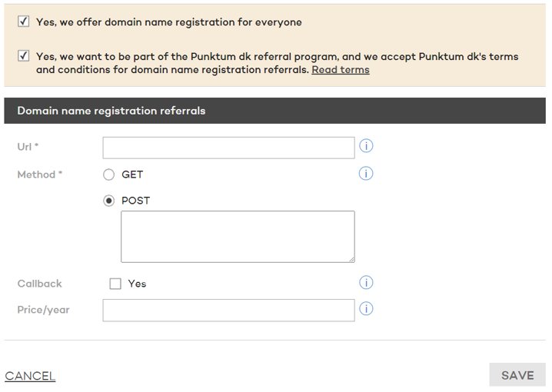Click the text area resize handle
552x392 pixels.
click(351, 259)
